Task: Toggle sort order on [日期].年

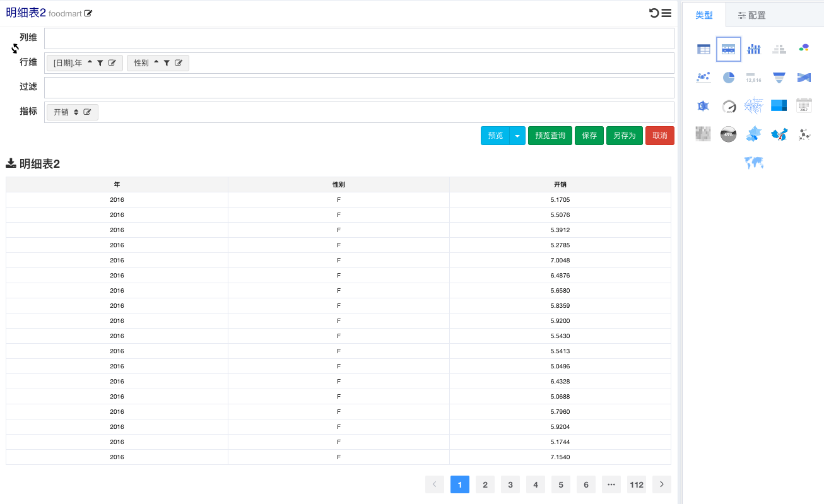Action: point(90,62)
